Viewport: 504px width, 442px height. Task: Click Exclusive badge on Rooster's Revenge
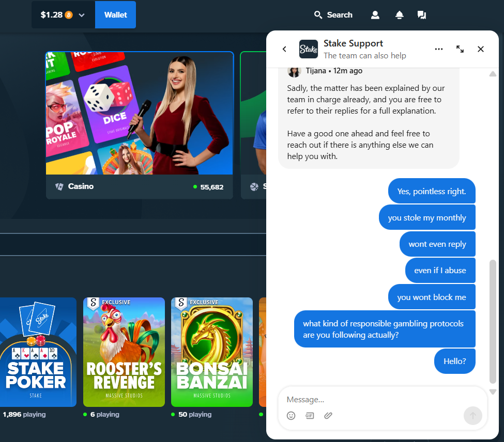pyautogui.click(x=110, y=303)
